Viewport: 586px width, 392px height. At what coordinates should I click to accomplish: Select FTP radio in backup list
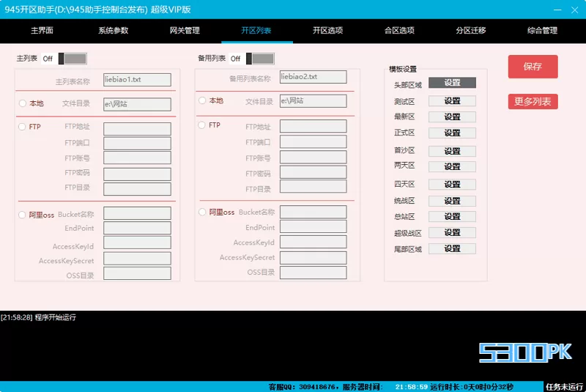click(202, 125)
